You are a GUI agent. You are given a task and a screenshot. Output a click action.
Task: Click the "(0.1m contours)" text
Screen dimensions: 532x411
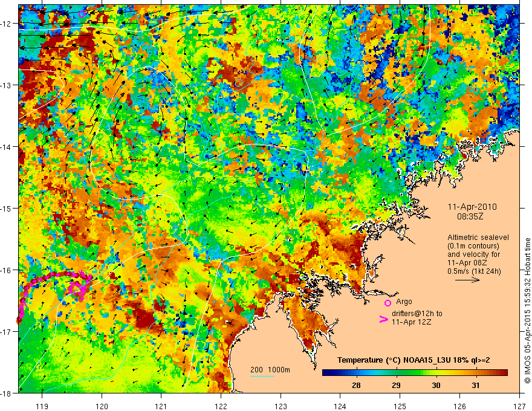tap(473, 246)
